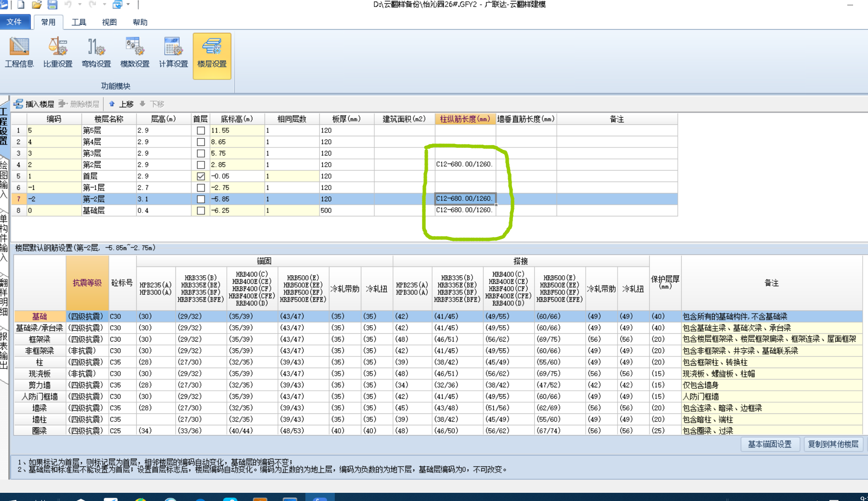This screenshot has width=868, height=501.
Task: Click 复制到其他楼层 button
Action: (x=833, y=444)
